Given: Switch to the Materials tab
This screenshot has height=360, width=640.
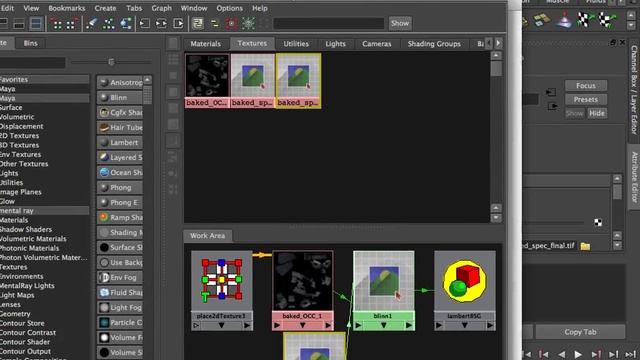Looking at the screenshot, I should pyautogui.click(x=205, y=44).
